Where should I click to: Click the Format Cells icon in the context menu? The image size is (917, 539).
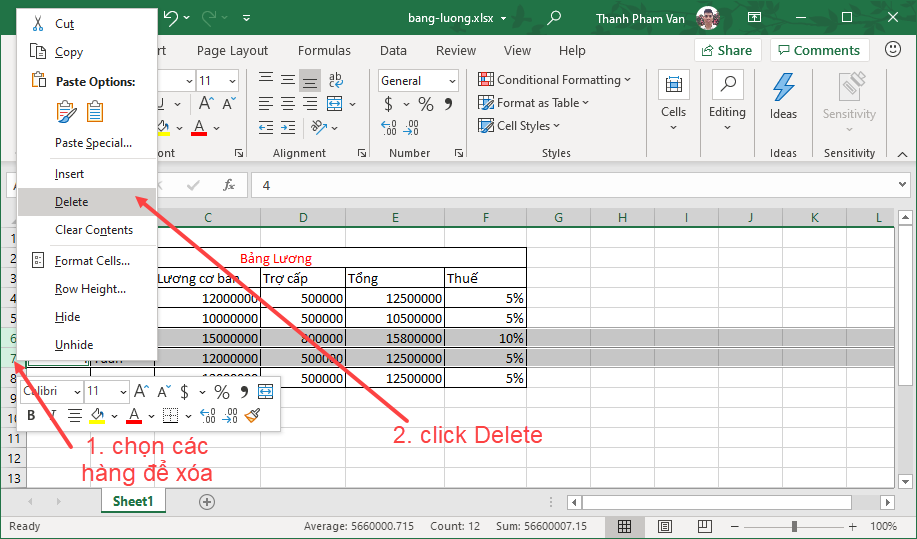(x=38, y=260)
